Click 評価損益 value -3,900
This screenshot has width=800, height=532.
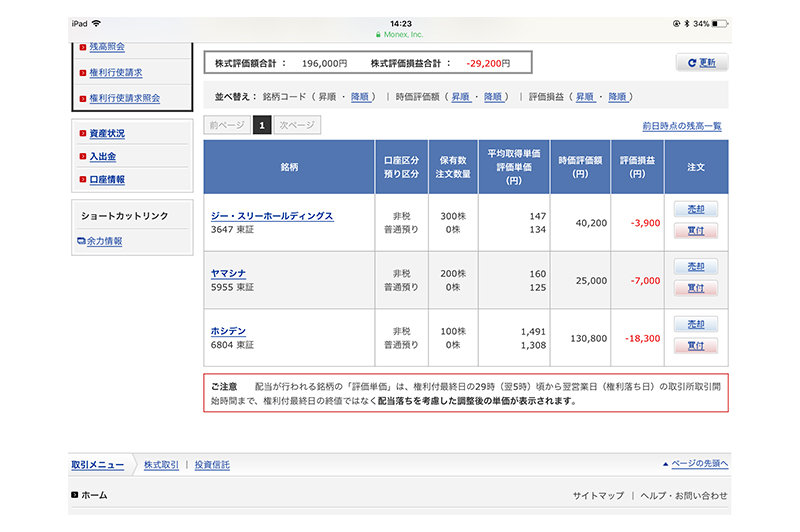[x=645, y=223]
